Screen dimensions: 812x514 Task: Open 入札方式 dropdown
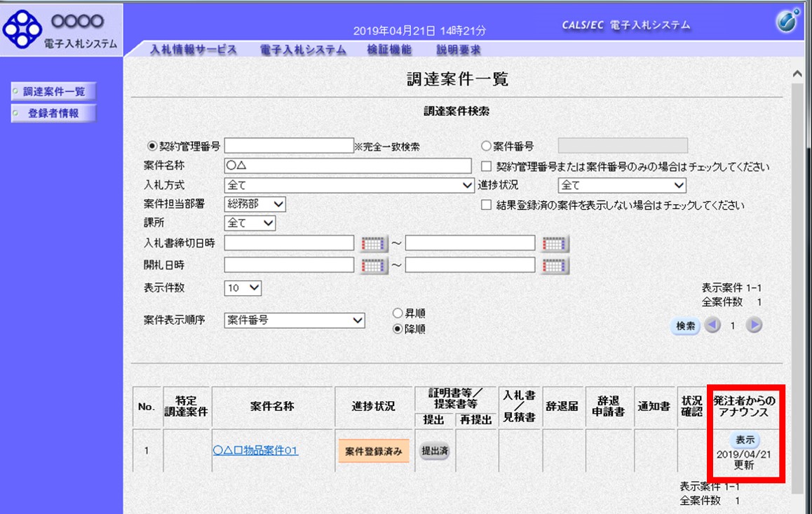pos(349,185)
